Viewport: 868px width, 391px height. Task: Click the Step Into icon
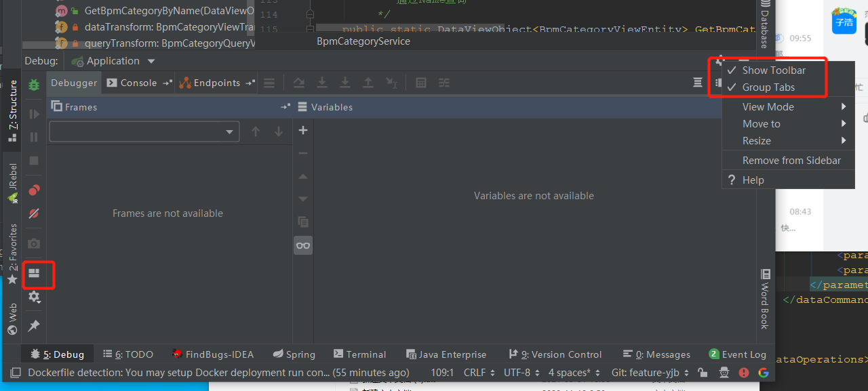tap(322, 83)
